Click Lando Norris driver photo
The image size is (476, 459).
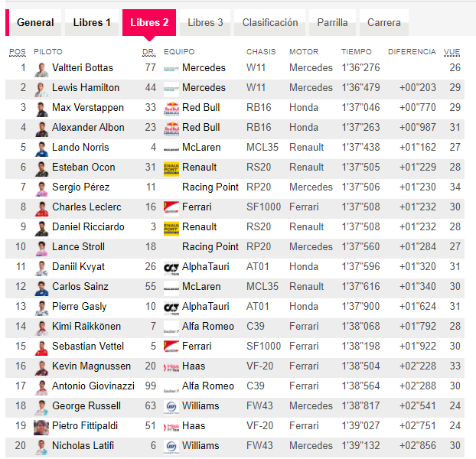(41, 149)
